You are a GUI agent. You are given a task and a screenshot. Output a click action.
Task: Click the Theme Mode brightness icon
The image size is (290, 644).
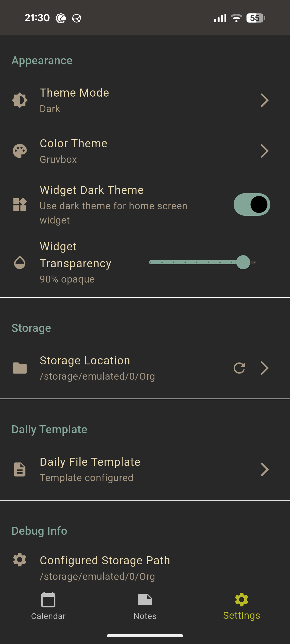coord(20,100)
